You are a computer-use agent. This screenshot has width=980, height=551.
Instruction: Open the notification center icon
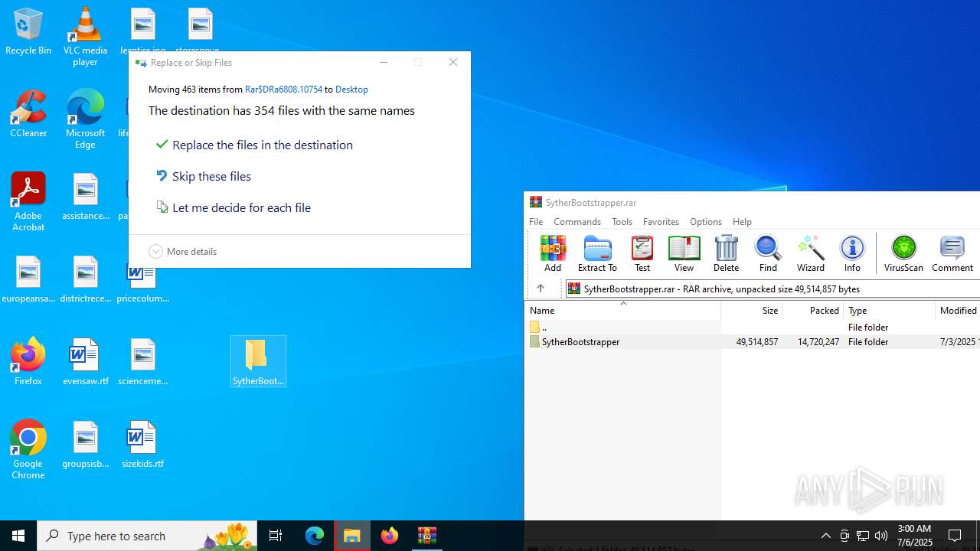(955, 536)
